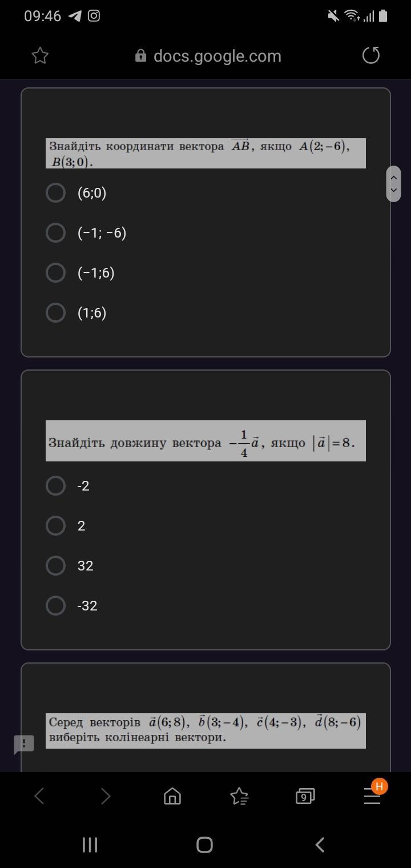Tap the page scroll handle
The height and width of the screenshot is (868, 411).
coord(393,184)
